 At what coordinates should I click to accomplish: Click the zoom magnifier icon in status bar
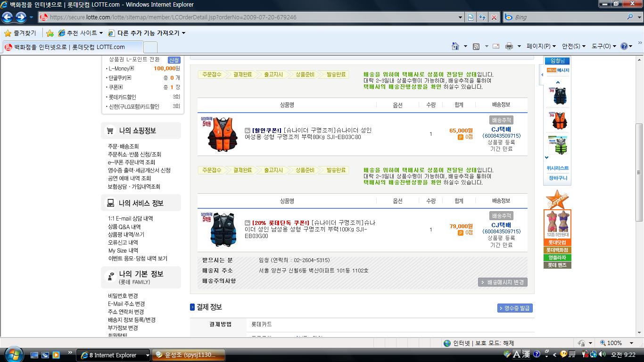[603, 343]
